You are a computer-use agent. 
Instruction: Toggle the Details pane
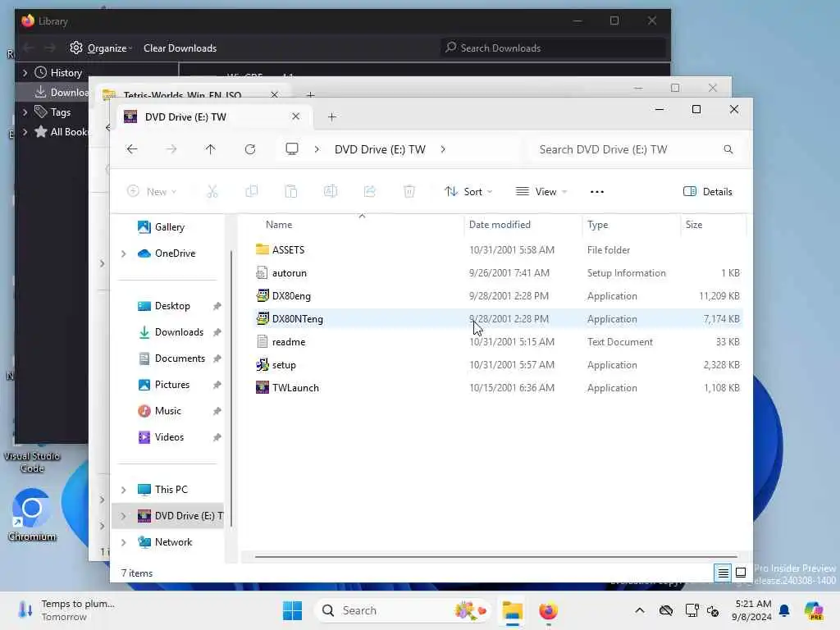point(707,192)
